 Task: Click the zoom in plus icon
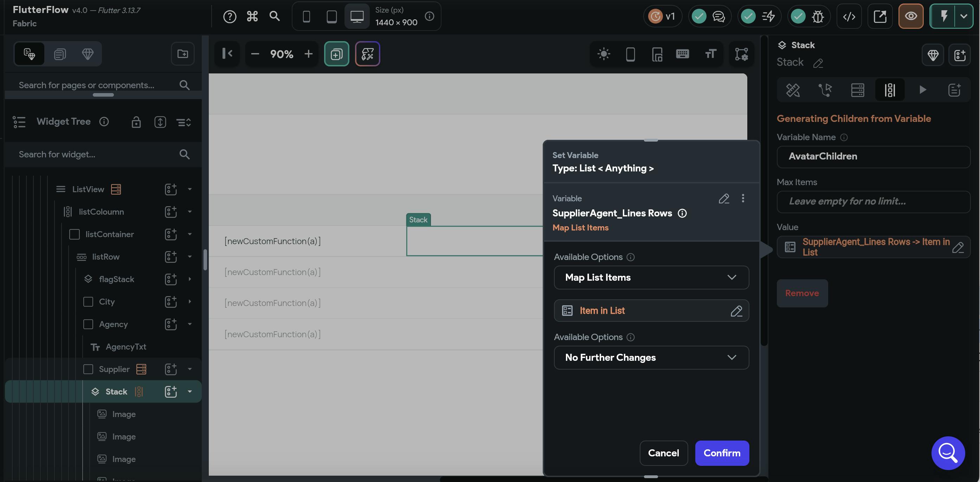point(309,54)
